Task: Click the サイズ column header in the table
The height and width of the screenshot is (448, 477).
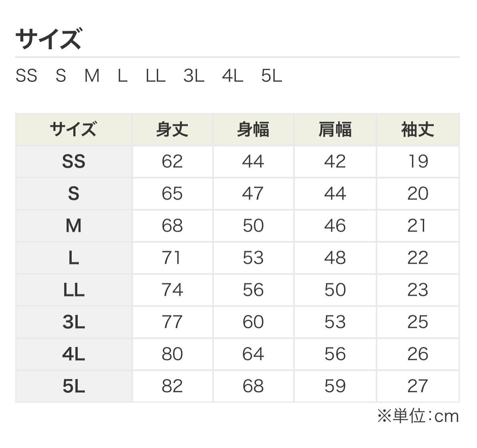Action: (73, 130)
